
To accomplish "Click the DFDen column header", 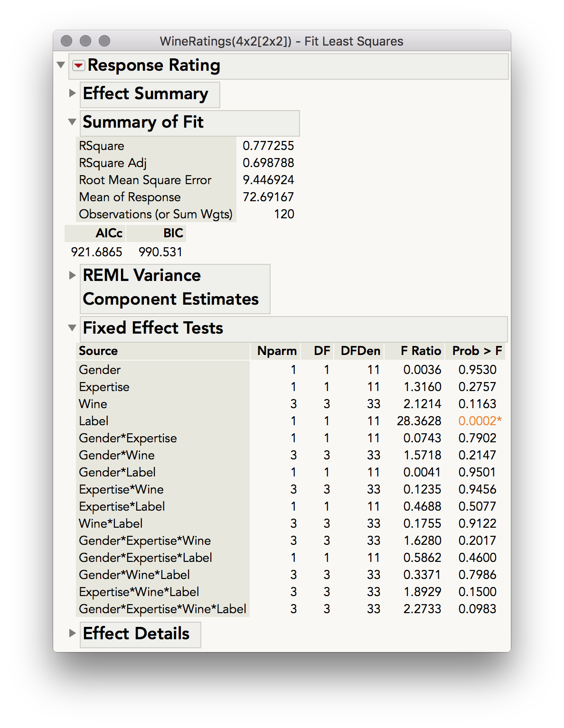I will tap(360, 351).
